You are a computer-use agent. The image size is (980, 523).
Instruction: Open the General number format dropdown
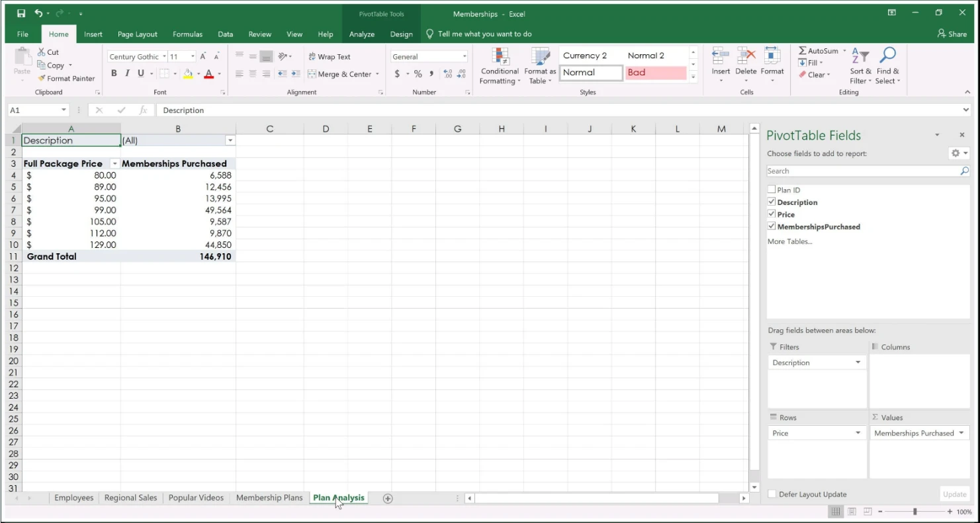point(465,57)
